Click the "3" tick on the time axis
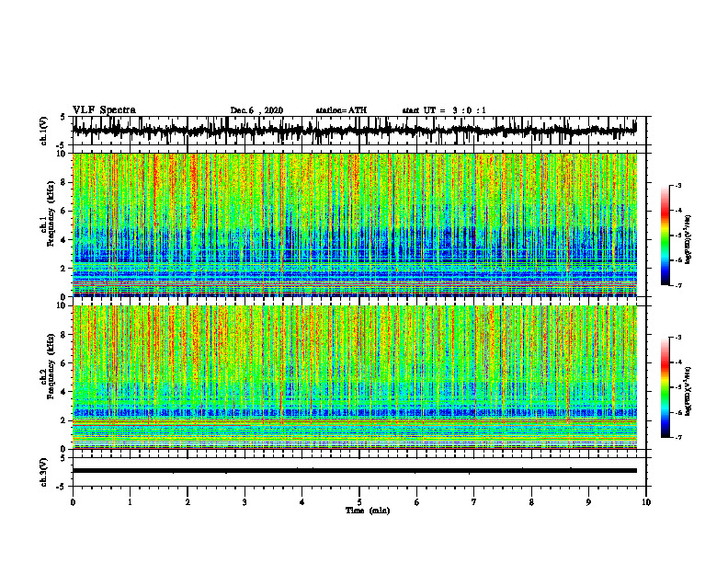The width and height of the screenshot is (728, 563). tap(245, 502)
